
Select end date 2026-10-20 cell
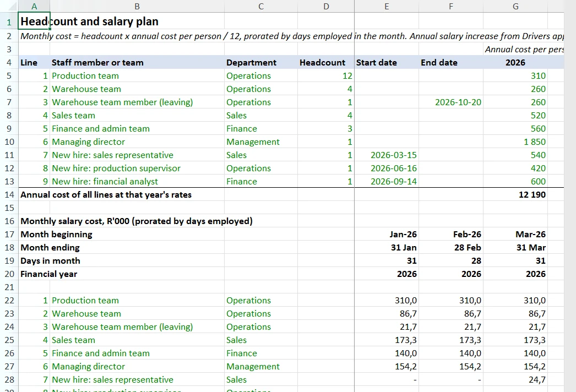(x=451, y=102)
